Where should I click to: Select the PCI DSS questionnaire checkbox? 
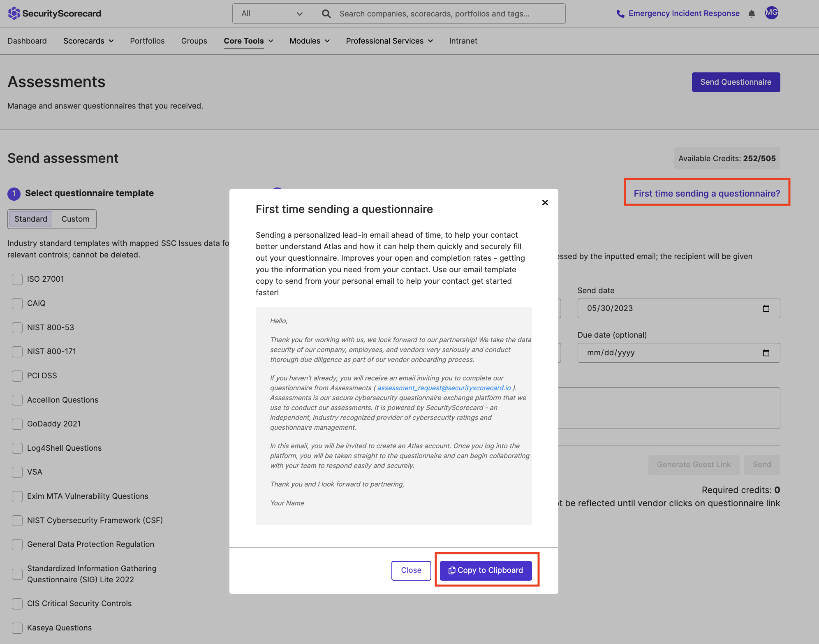17,376
